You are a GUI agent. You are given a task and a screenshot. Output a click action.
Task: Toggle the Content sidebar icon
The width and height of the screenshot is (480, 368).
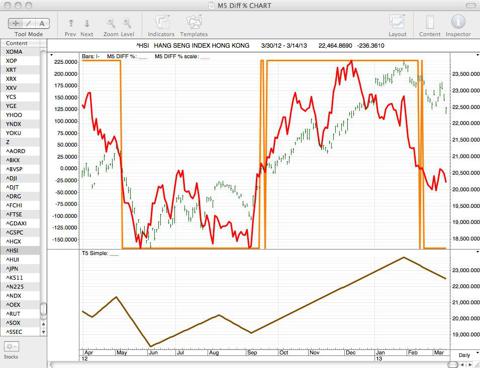[430, 22]
